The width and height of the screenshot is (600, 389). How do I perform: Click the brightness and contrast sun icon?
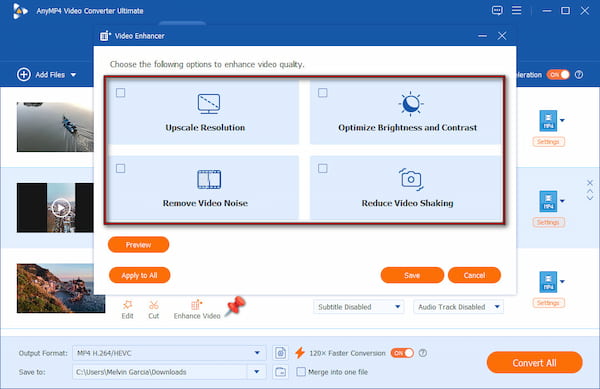tap(411, 103)
